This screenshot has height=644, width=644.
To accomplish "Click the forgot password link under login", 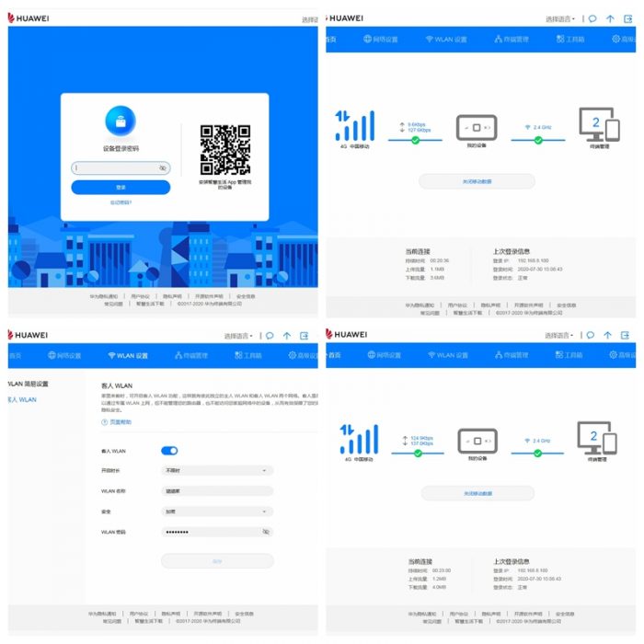I will pos(121,201).
